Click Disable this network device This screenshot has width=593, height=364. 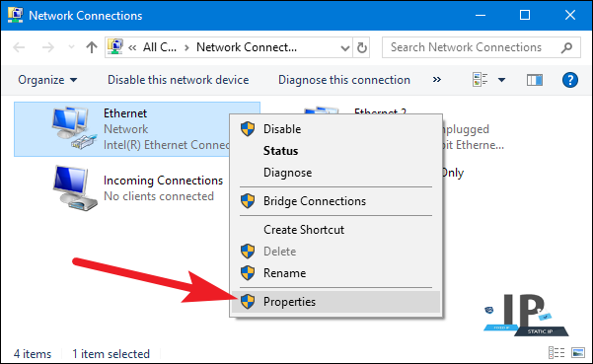[179, 80]
